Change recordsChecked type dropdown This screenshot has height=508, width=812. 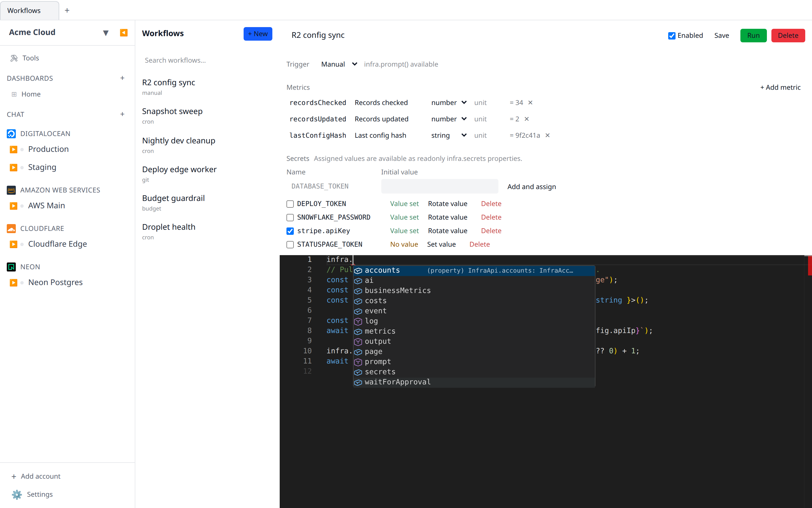pos(449,102)
